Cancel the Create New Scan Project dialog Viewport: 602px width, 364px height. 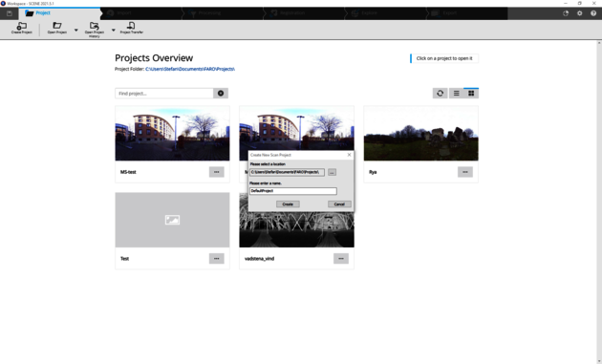coord(339,204)
